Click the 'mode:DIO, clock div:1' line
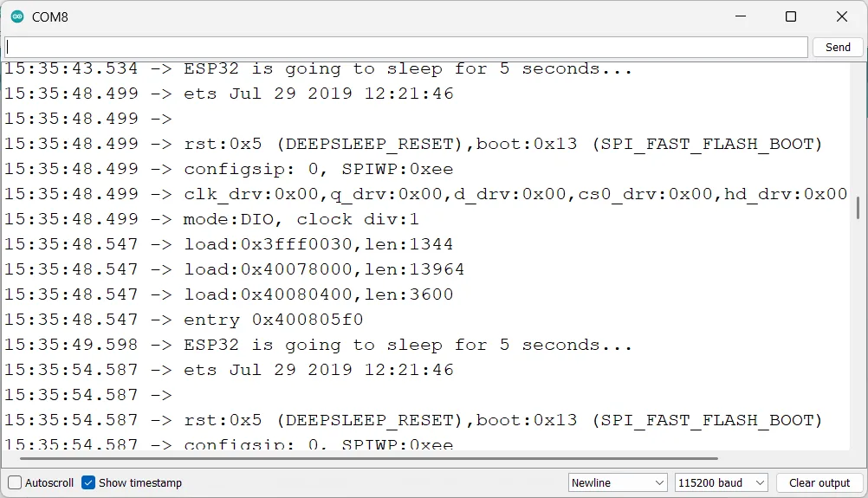 [x=211, y=219]
